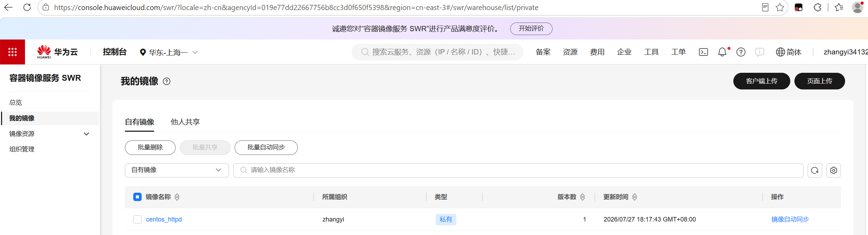Open the centos_httpd image link
This screenshot has height=235, width=868.
(x=164, y=219)
